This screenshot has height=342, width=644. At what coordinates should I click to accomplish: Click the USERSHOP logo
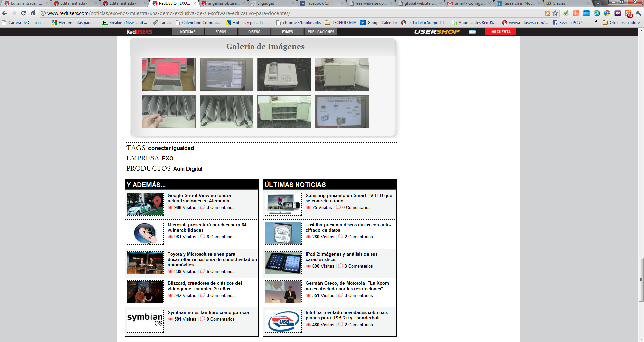437,32
